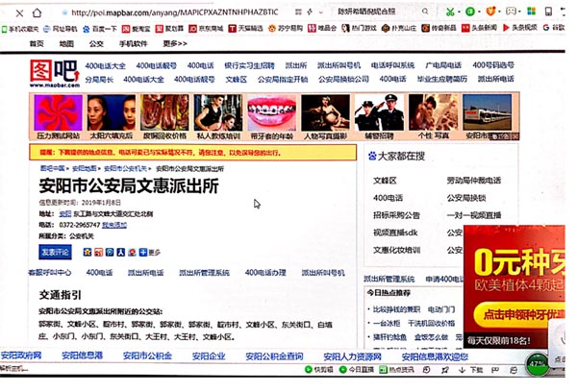Open the 公交 navigation tab
This screenshot has height=392, width=577.
tap(96, 43)
